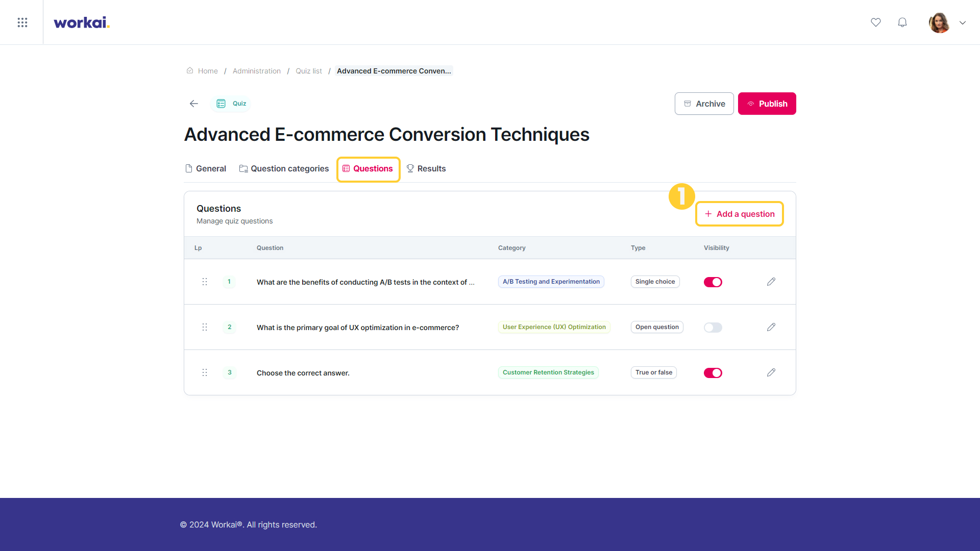The width and height of the screenshot is (980, 551).
Task: Switch to the General tab
Action: point(206,169)
